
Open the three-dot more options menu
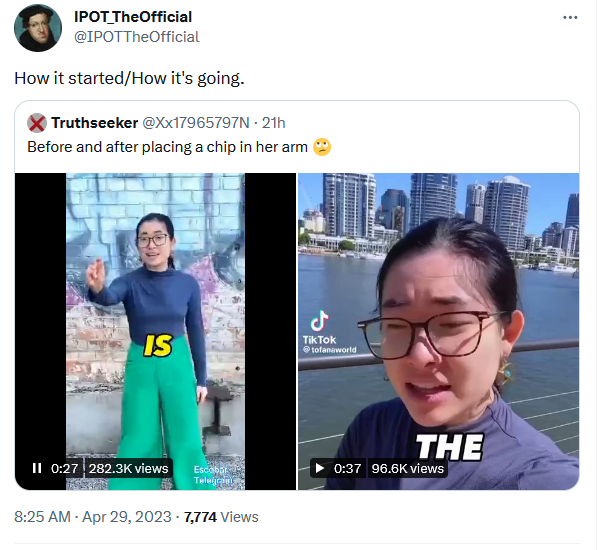pos(570,17)
